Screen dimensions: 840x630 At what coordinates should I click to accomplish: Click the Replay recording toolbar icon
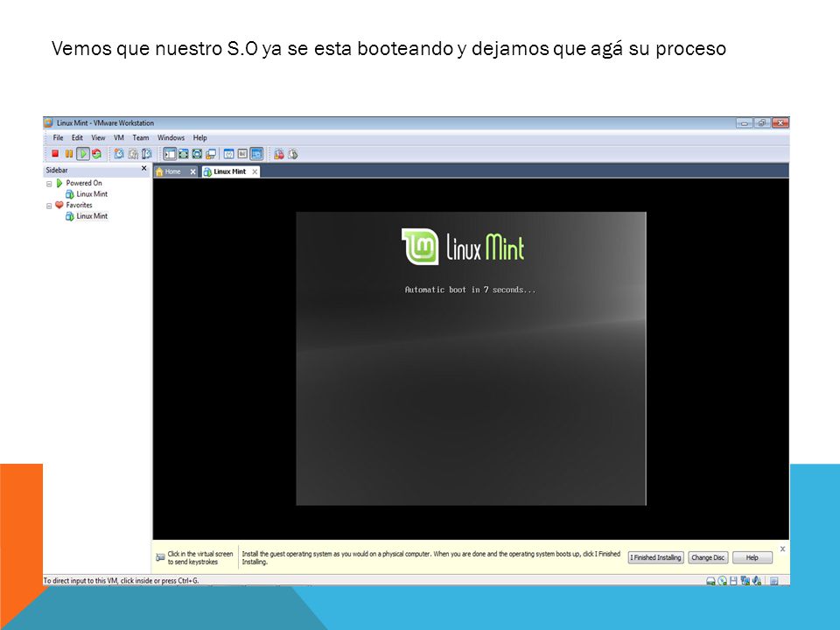click(x=292, y=154)
